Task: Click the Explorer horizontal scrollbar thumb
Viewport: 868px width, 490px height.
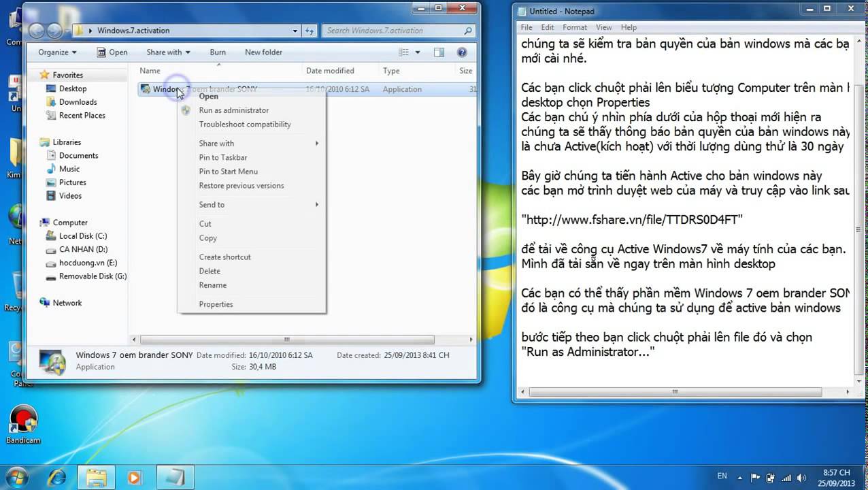Action: click(287, 340)
